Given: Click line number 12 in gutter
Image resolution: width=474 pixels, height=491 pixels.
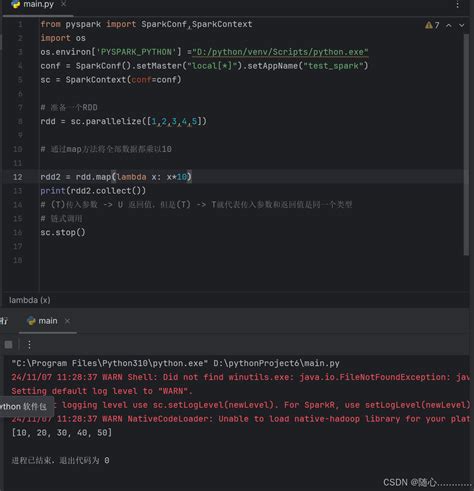Looking at the screenshot, I should pyautogui.click(x=18, y=177).
